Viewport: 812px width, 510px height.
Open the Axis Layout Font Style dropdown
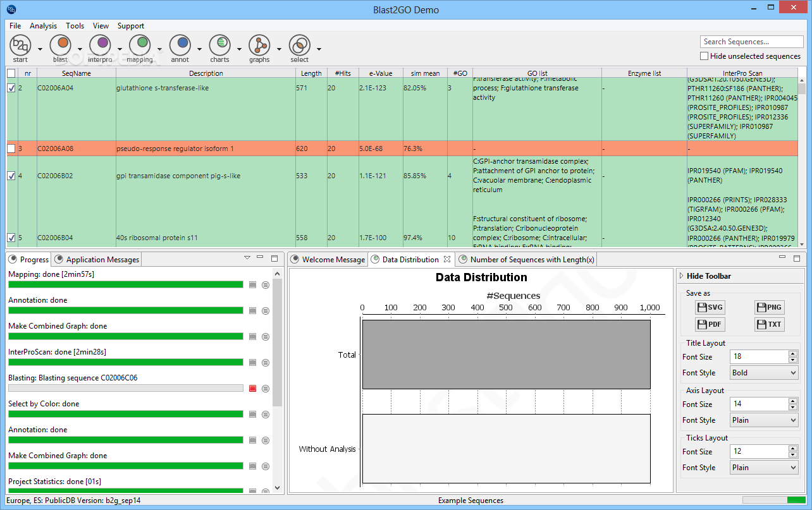pos(764,420)
